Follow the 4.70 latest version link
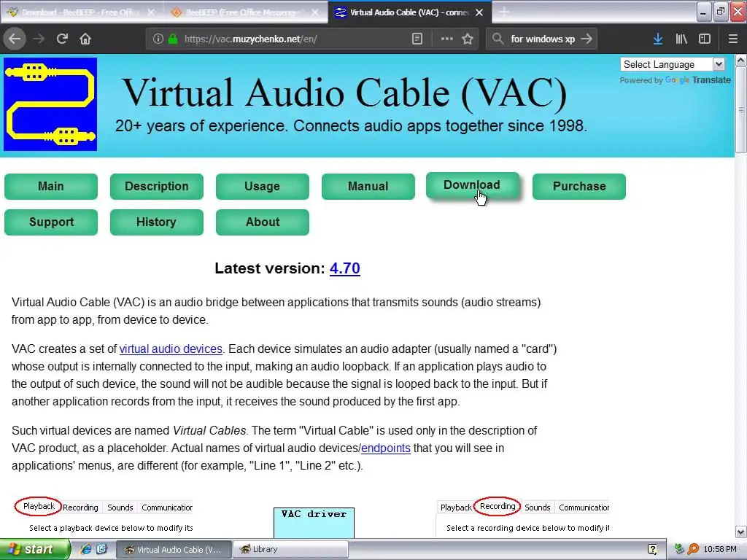 tap(345, 268)
